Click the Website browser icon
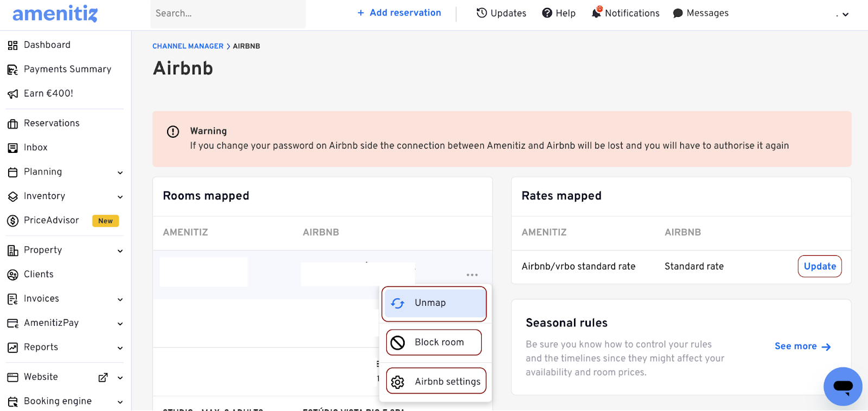 12,377
